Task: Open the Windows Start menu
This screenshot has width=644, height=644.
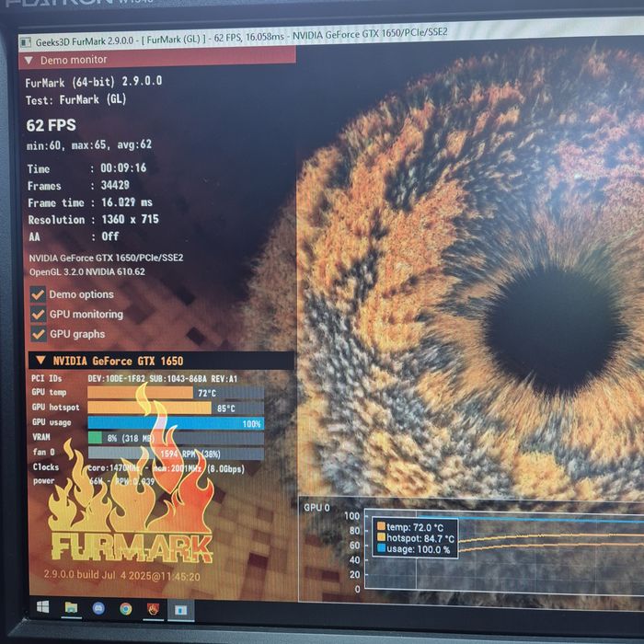Action: point(42,607)
